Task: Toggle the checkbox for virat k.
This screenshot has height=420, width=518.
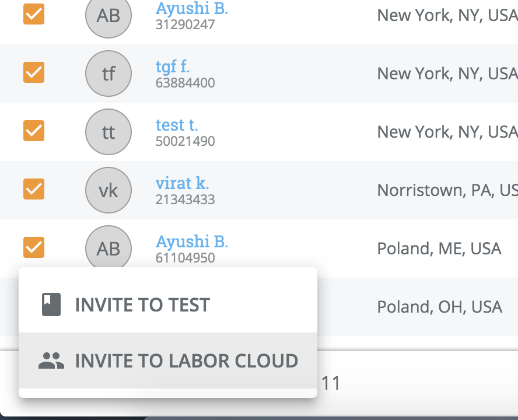Action: pos(34,188)
